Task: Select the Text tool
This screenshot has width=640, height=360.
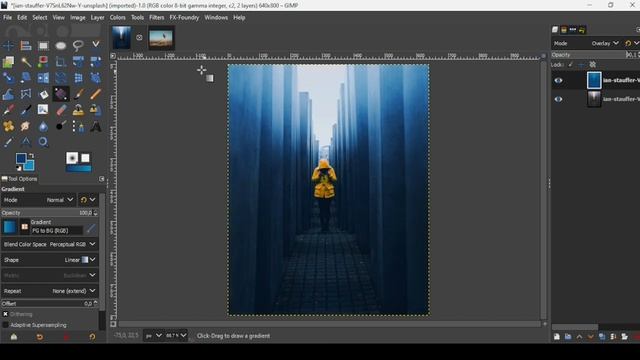Action: [x=96, y=126]
